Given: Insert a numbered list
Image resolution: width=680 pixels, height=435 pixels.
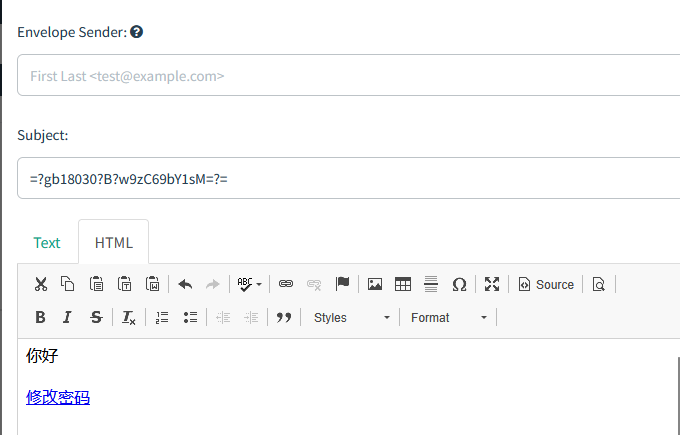Looking at the screenshot, I should click(x=162, y=317).
